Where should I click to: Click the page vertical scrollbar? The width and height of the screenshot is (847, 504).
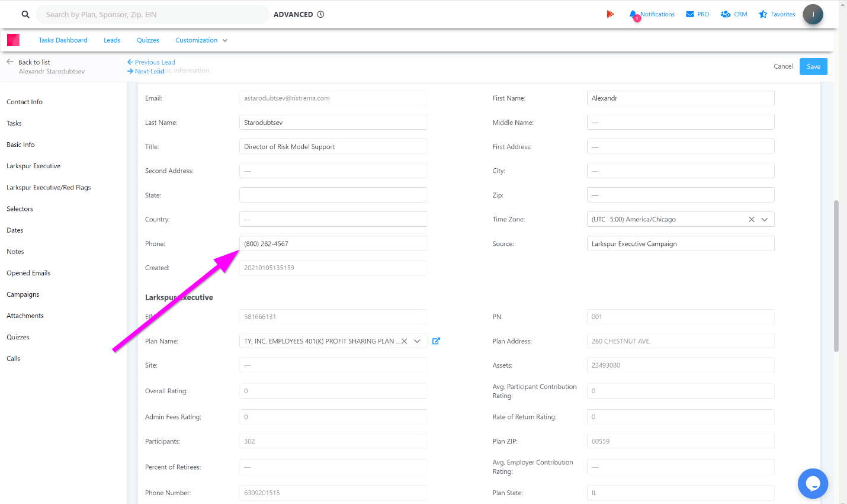click(x=836, y=275)
